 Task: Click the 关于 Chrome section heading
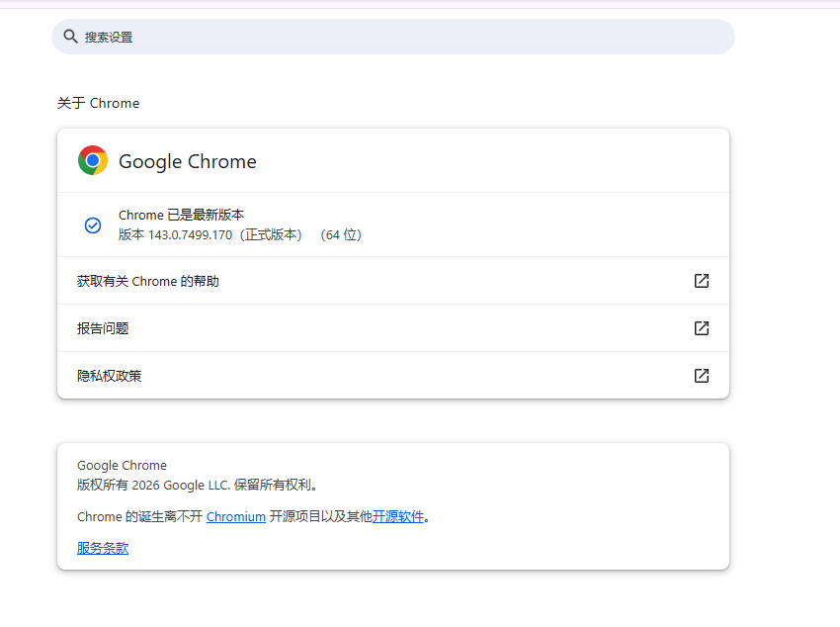(x=98, y=103)
